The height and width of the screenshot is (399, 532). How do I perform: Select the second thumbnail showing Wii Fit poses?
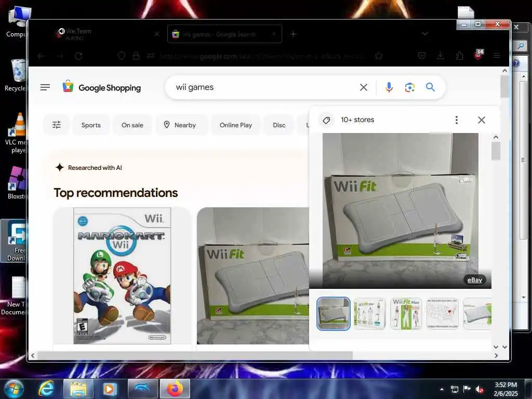pyautogui.click(x=369, y=313)
